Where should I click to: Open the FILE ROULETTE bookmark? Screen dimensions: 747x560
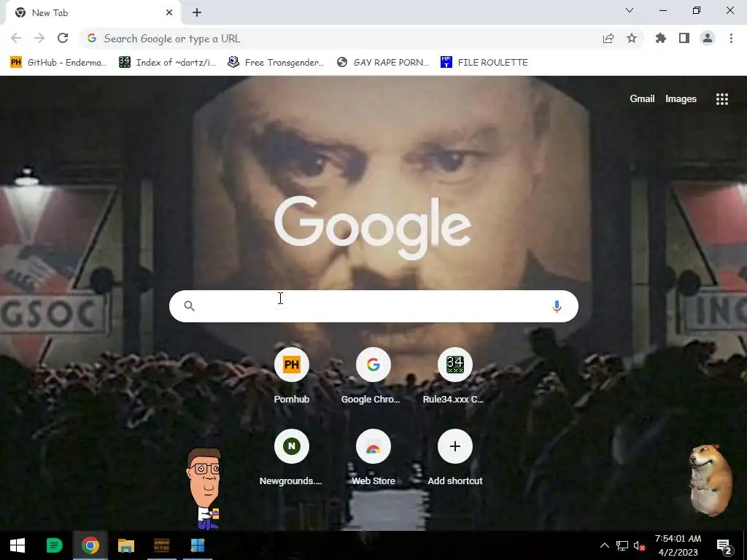coord(484,63)
